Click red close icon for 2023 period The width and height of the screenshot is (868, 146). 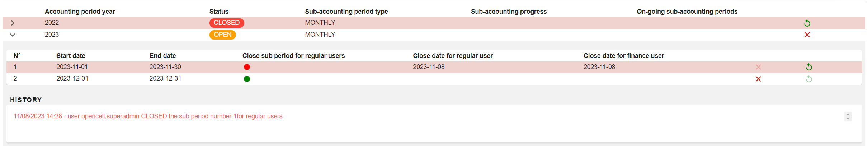click(x=807, y=35)
